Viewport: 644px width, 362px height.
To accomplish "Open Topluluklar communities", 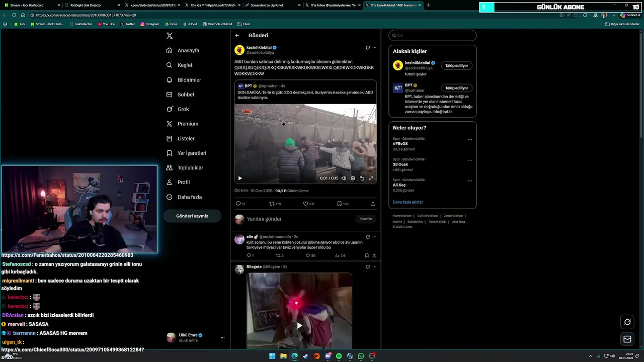I will click(x=185, y=167).
